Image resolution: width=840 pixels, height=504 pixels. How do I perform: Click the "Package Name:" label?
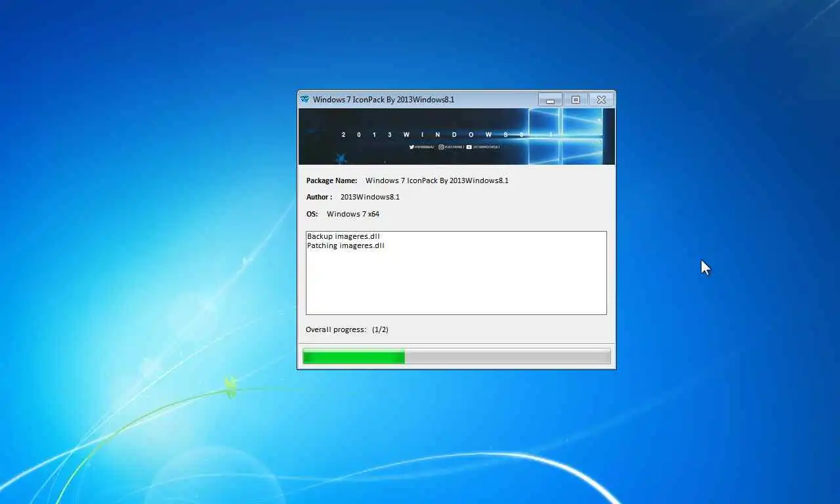pos(331,180)
